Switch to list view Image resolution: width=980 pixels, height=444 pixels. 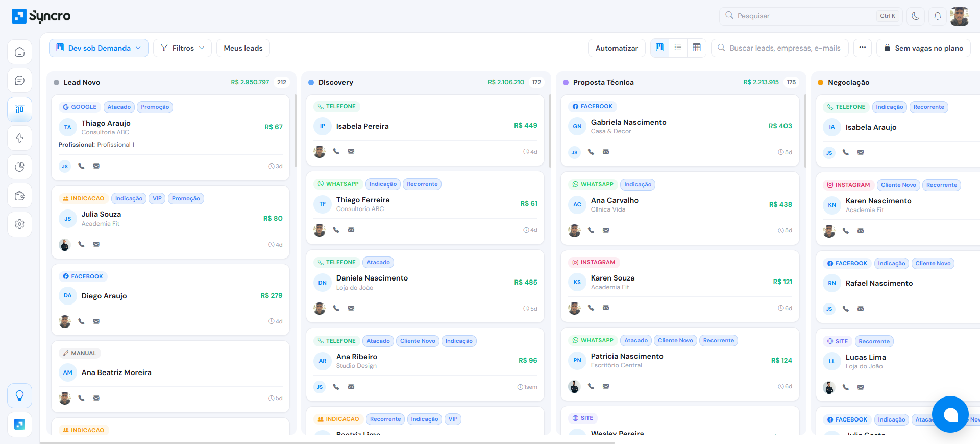(x=678, y=48)
